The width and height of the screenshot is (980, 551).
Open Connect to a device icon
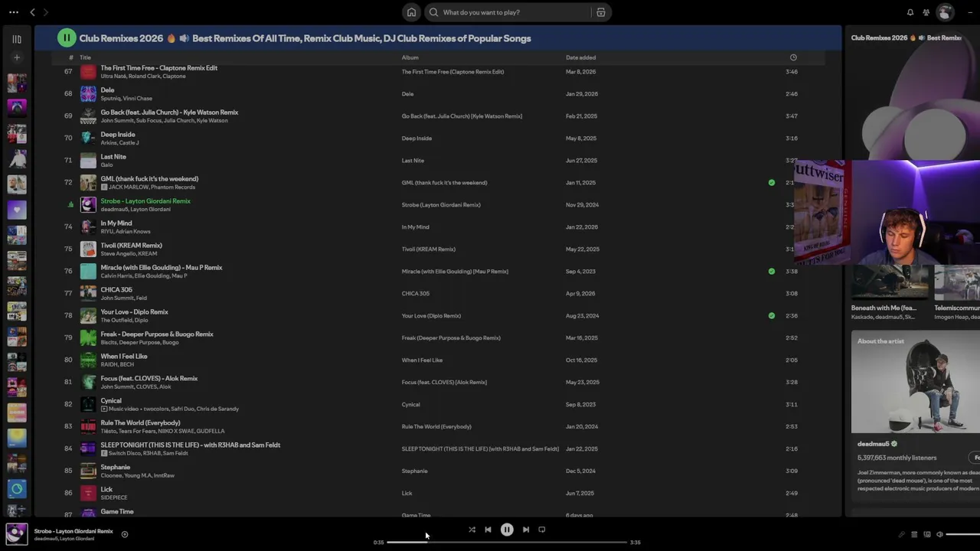[x=927, y=535]
